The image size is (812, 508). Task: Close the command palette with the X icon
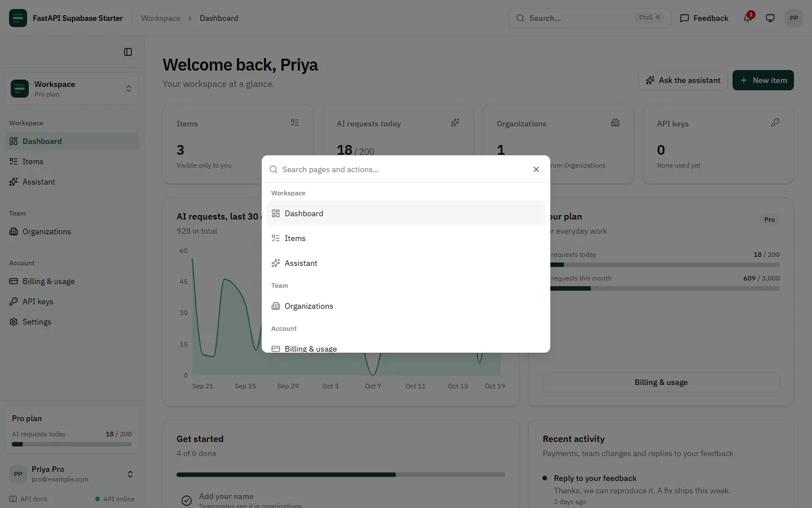pos(536,169)
